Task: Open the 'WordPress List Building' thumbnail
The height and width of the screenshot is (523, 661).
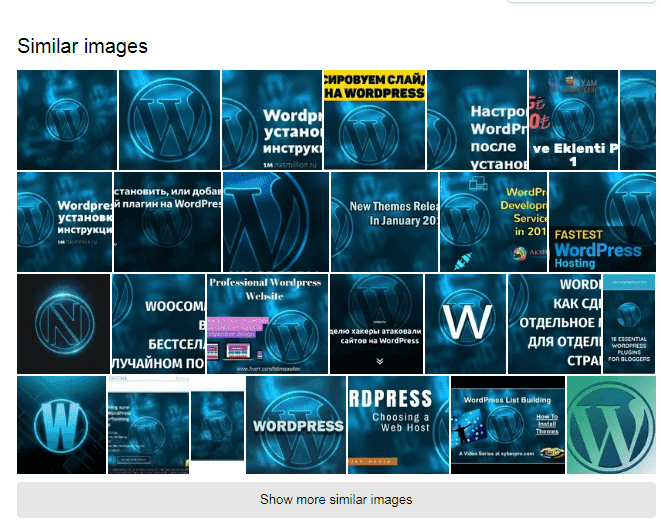Action: pos(508,425)
